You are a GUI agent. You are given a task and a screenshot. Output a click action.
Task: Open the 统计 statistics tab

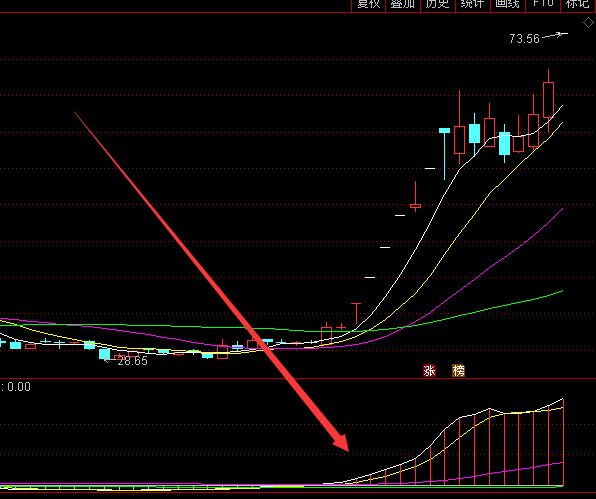[x=472, y=5]
